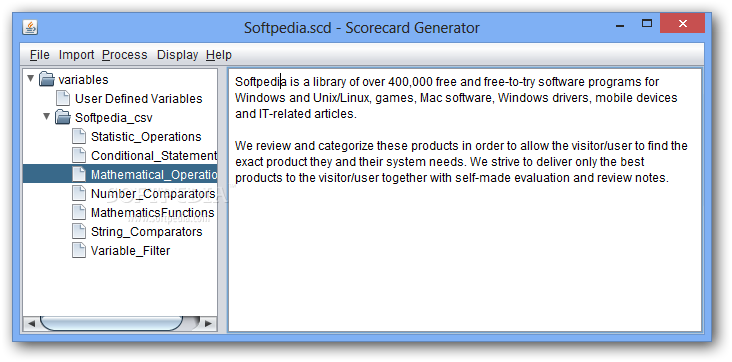Click the Softpedia_csv folder icon

pos(63,117)
